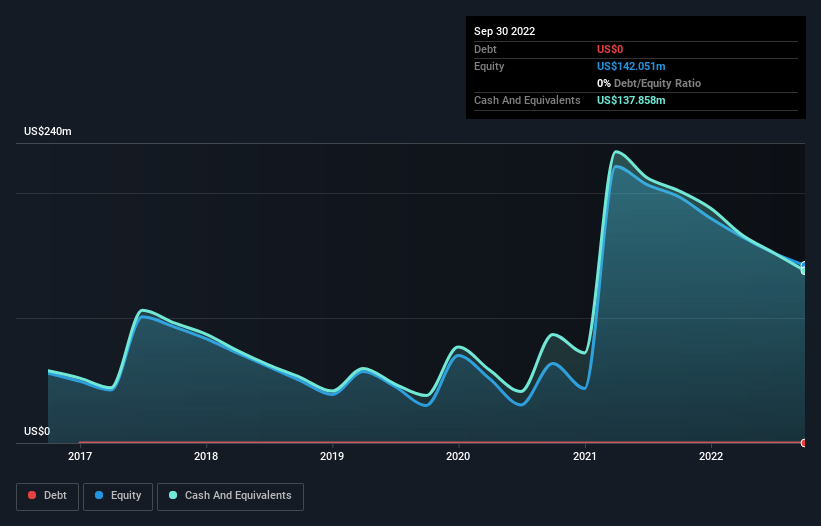Click the Equity endpoint marker on the chart

(x=804, y=265)
